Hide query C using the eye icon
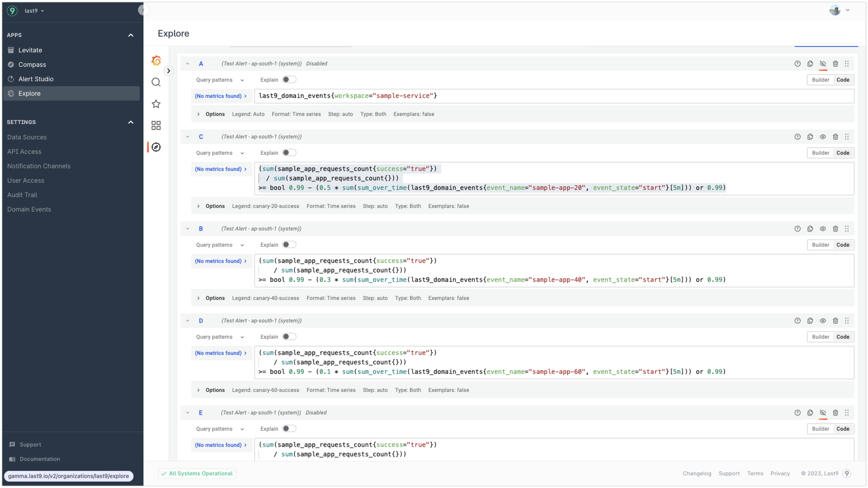Viewport: 868px width, 488px height. click(823, 137)
